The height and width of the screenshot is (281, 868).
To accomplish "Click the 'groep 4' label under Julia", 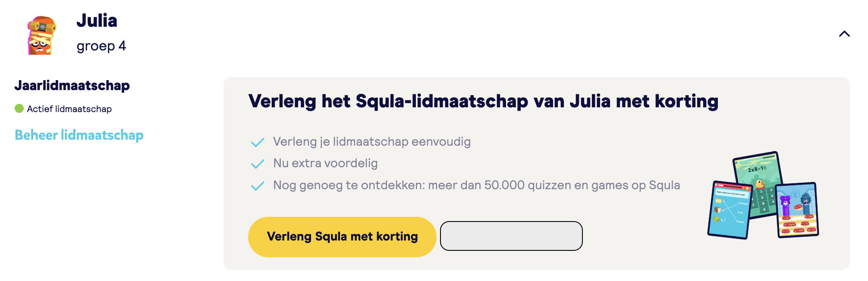I will 101,46.
